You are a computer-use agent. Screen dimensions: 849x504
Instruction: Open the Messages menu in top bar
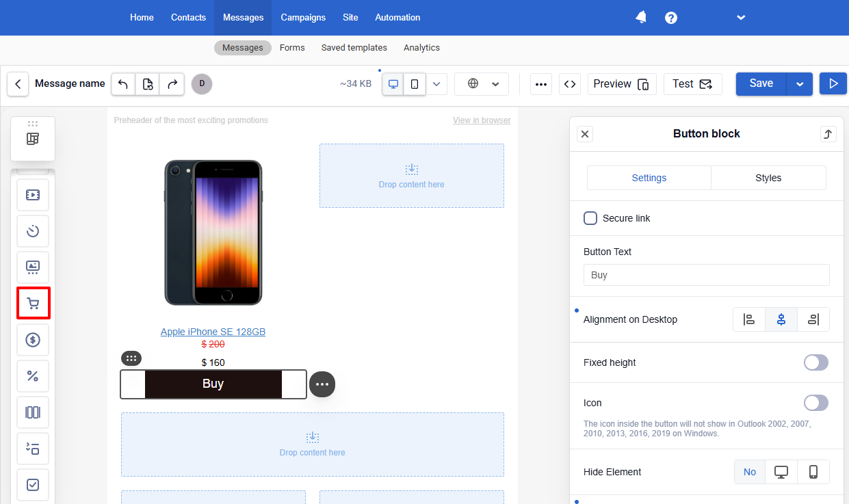243,18
